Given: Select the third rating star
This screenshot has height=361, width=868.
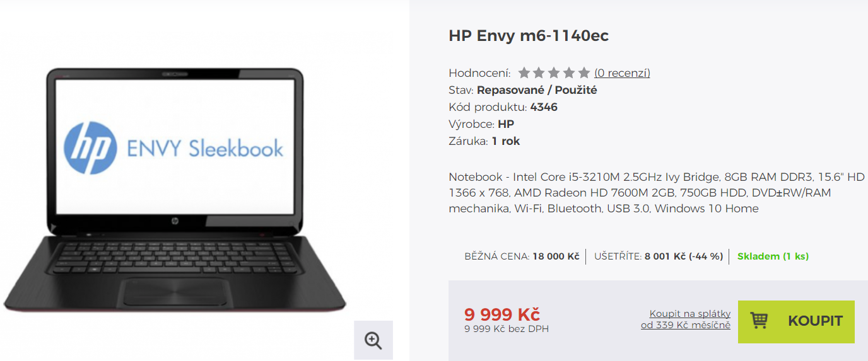Looking at the screenshot, I should pyautogui.click(x=554, y=72).
